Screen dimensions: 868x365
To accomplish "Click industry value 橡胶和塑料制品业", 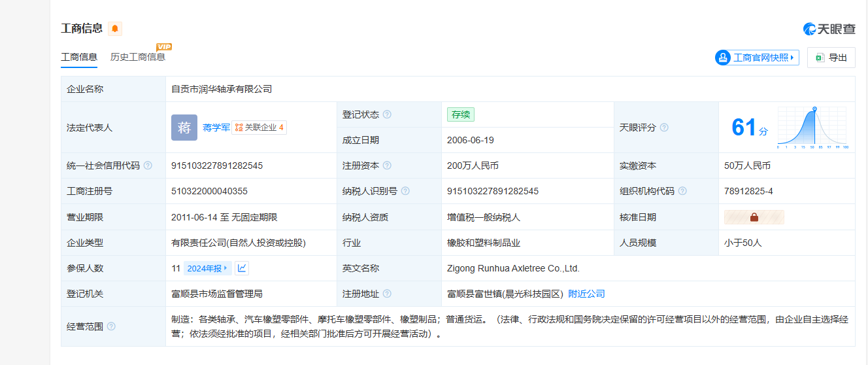I will click(484, 243).
